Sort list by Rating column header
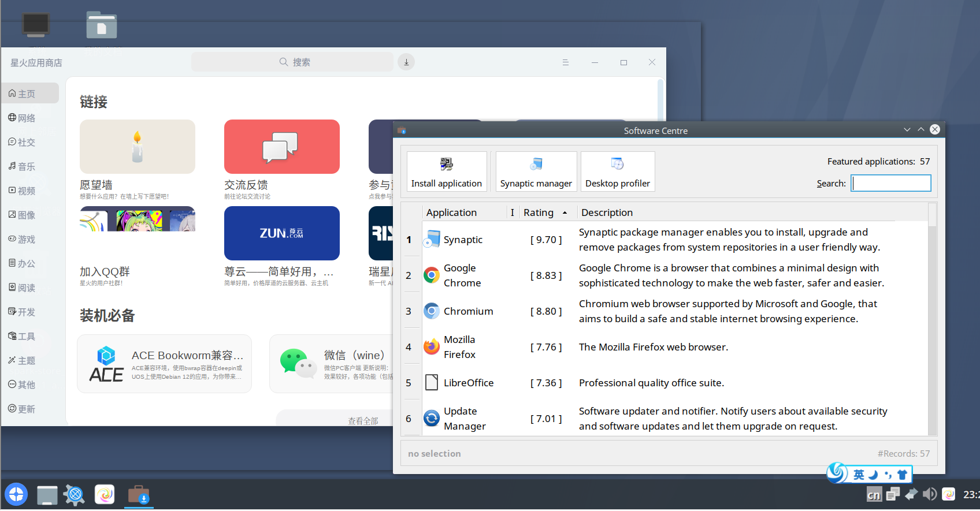980x511 pixels. 539,212
